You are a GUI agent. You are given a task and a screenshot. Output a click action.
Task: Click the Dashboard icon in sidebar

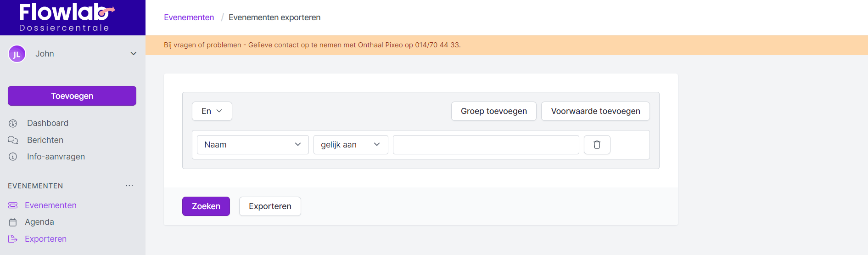click(x=13, y=123)
